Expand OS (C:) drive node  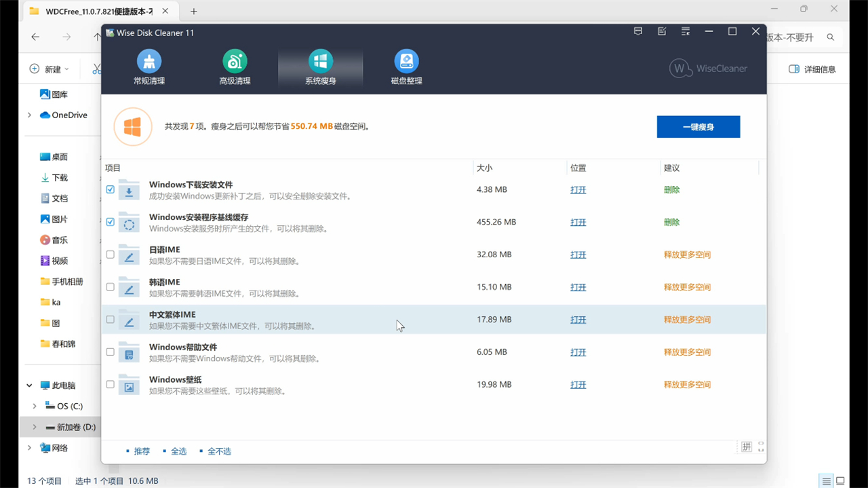click(x=35, y=406)
